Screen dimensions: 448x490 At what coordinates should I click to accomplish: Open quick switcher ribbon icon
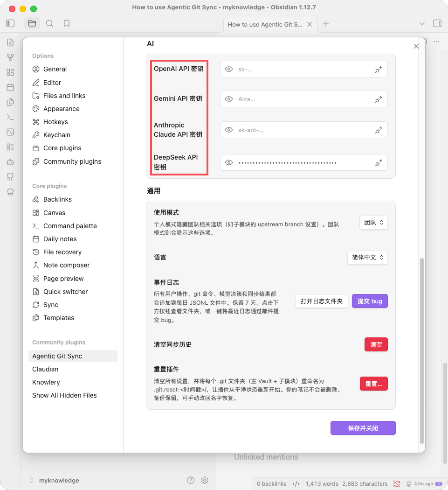(x=10, y=42)
